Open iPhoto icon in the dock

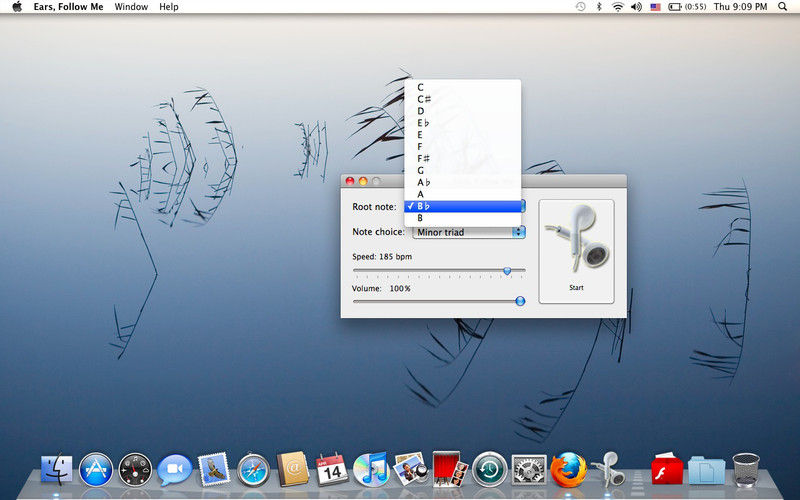tap(411, 468)
